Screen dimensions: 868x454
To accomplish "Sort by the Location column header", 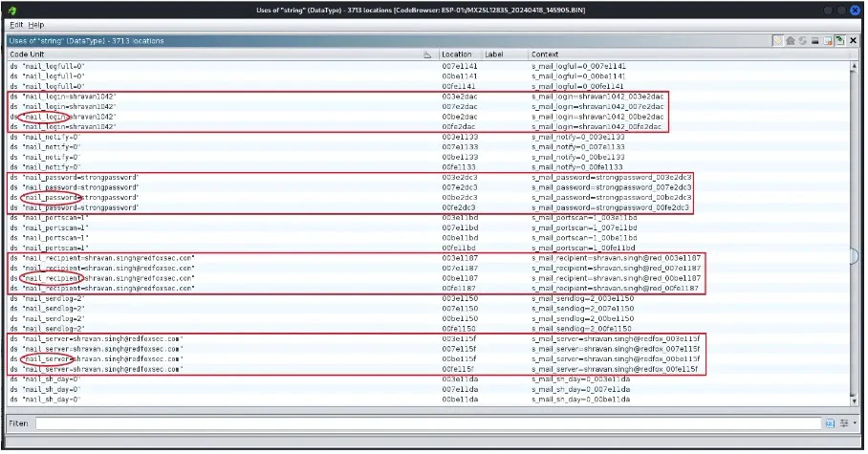I will coord(457,55).
